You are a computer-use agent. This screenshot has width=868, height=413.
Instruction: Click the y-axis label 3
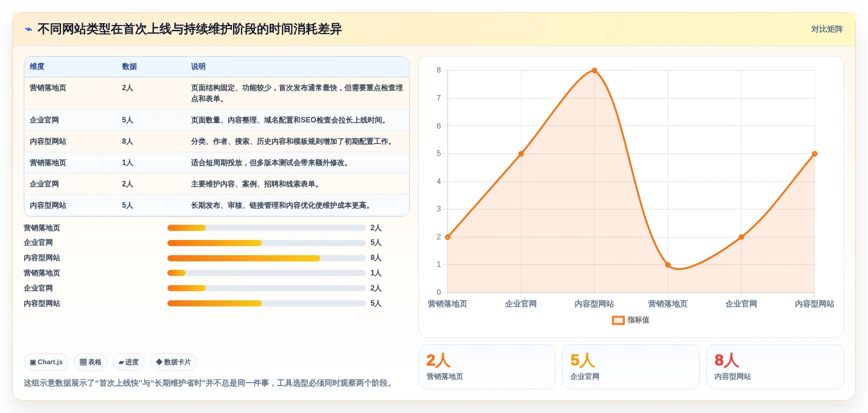coord(438,209)
